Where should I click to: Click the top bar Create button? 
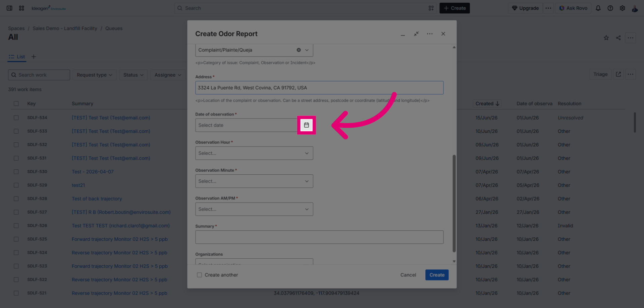[454, 8]
